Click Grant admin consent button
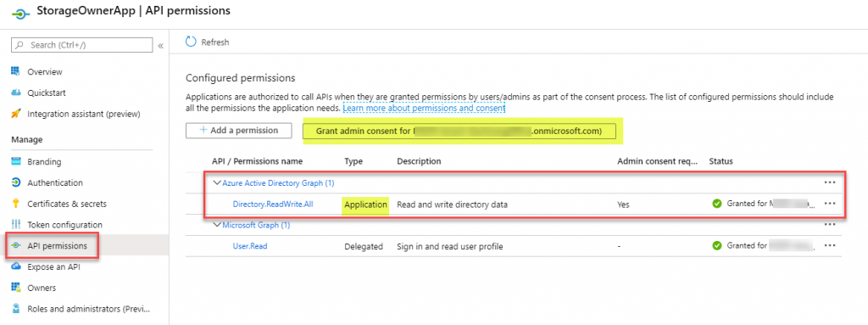 pos(459,132)
